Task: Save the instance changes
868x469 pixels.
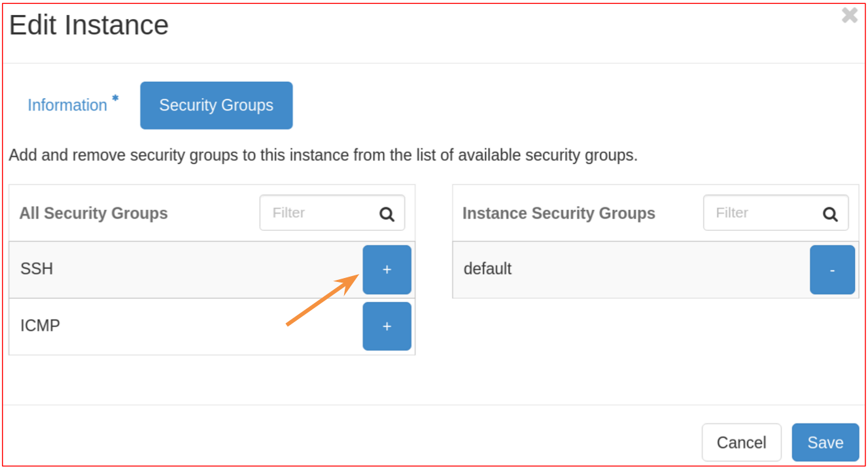Action: pos(825,443)
